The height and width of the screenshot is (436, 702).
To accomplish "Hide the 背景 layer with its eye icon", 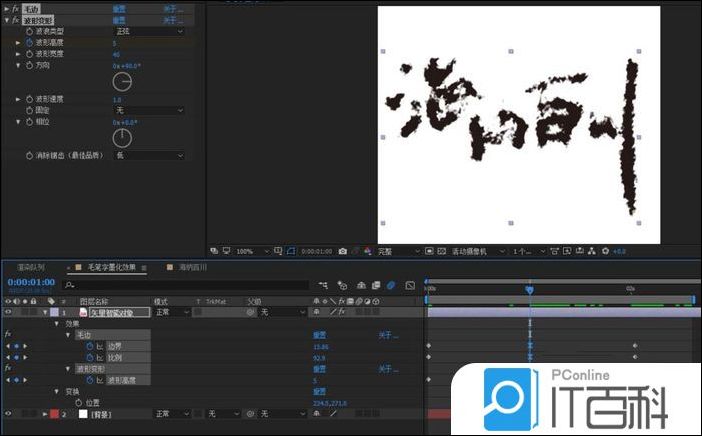I will click(x=8, y=413).
